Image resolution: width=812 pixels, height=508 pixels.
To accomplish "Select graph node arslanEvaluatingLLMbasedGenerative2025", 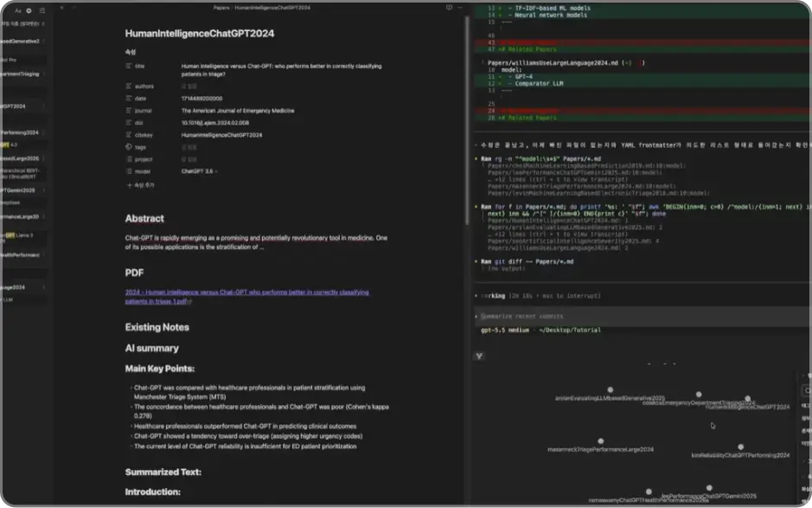I will 611,389.
